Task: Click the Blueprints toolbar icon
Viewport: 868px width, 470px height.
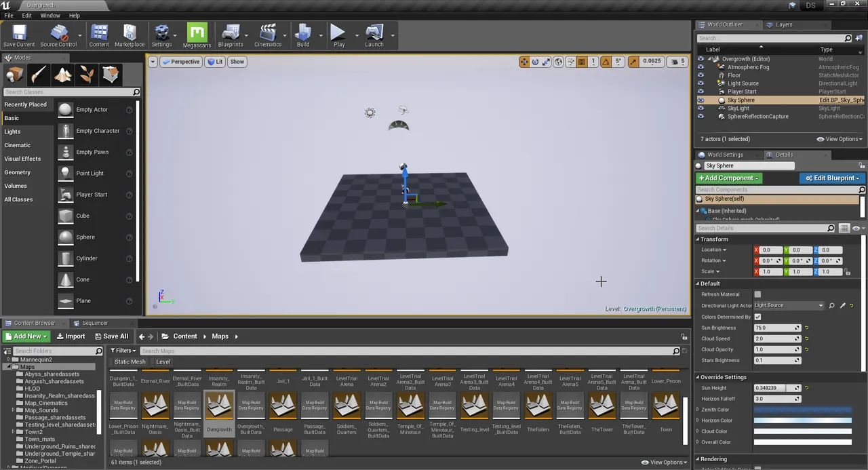Action: point(231,36)
